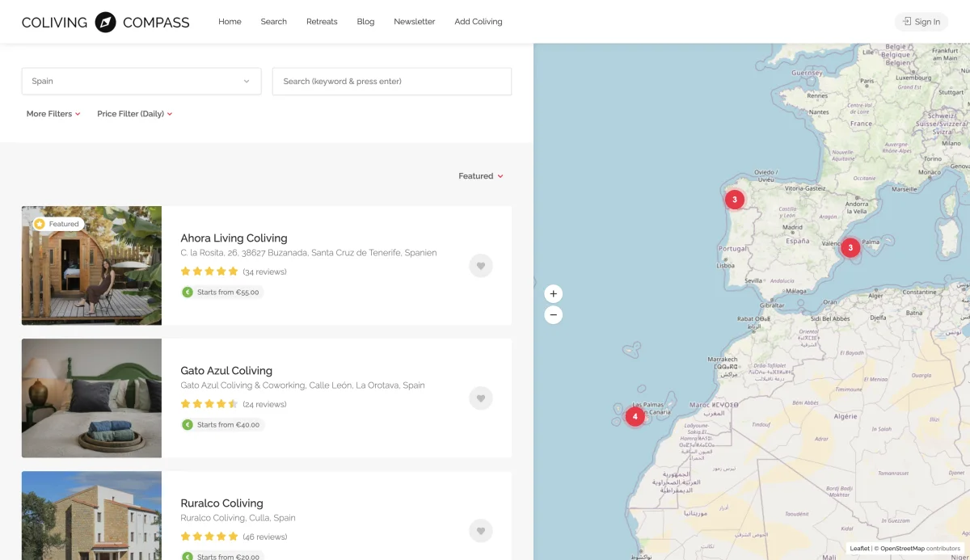
Task: Go to Home in navigation
Action: tap(230, 22)
